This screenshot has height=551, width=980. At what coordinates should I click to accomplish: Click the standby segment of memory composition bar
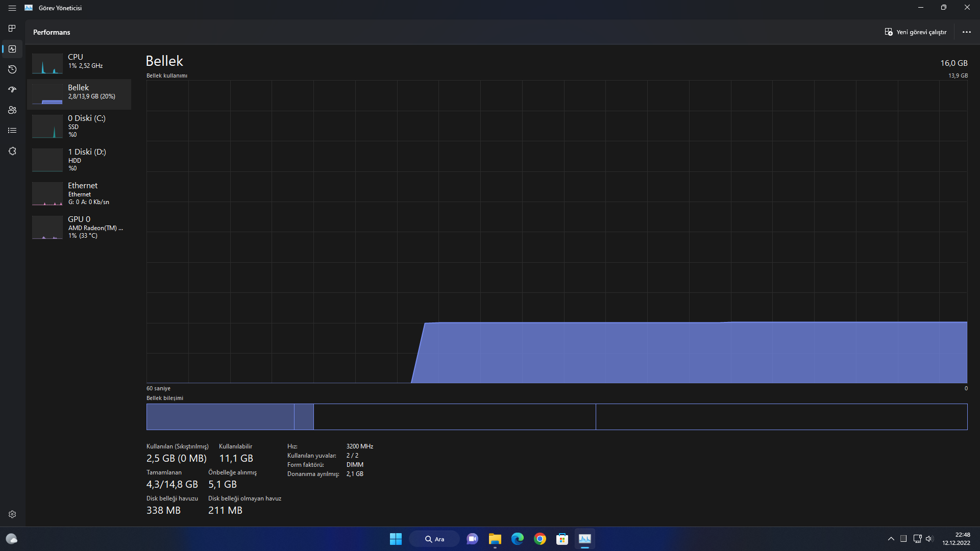pyautogui.click(x=454, y=417)
